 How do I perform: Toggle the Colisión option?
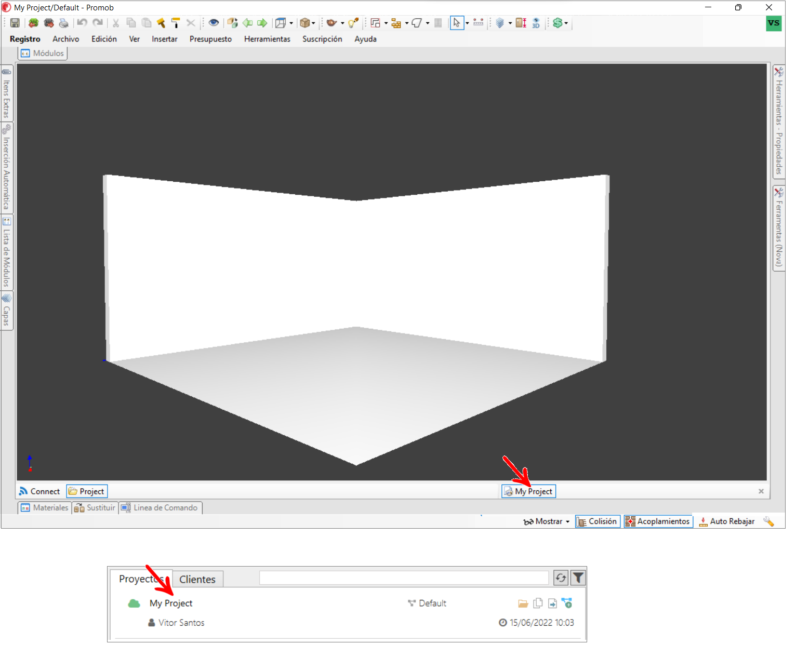tap(598, 521)
